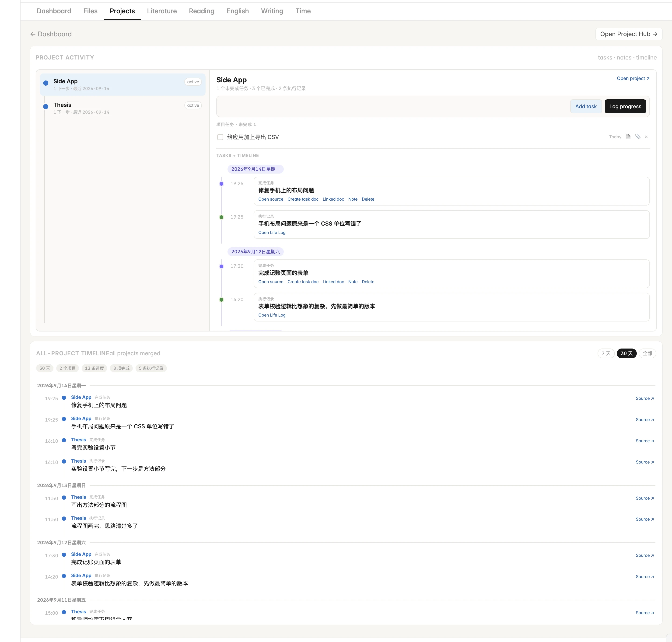Open Source for merged entry 修复手机上的布局问题
The height and width of the screenshot is (642, 672).
click(x=645, y=398)
